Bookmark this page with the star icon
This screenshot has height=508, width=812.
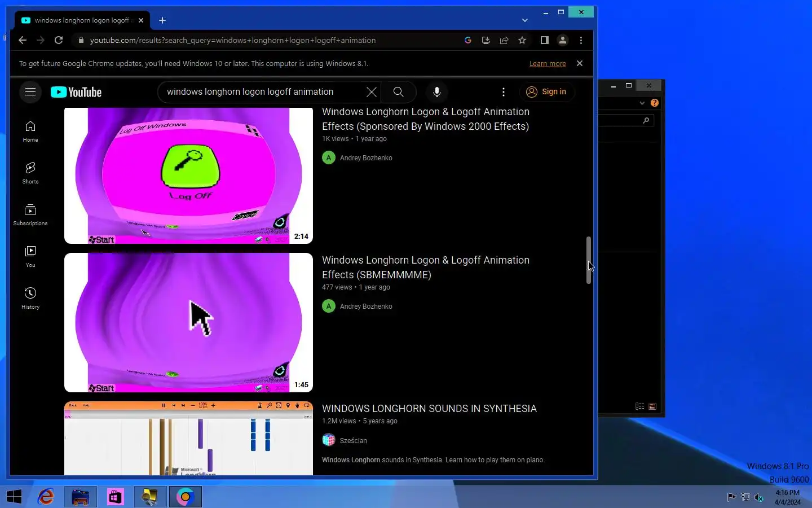click(522, 40)
